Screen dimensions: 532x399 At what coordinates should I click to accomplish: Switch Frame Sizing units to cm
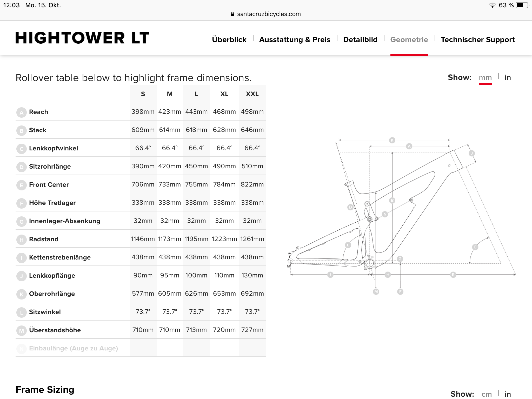coord(486,394)
